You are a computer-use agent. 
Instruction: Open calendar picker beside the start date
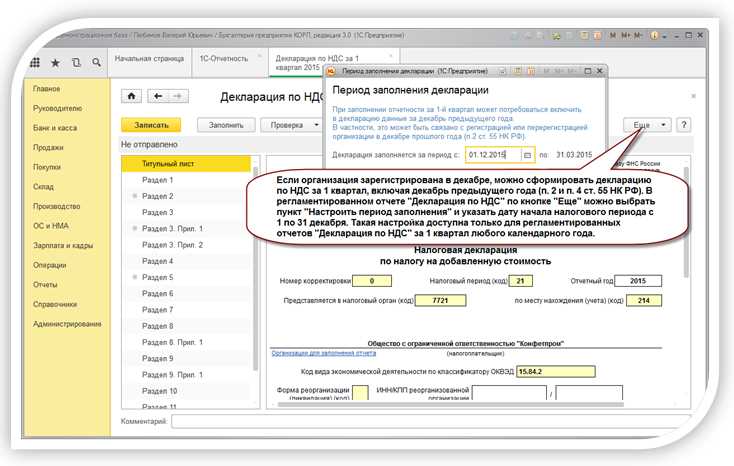(528, 155)
